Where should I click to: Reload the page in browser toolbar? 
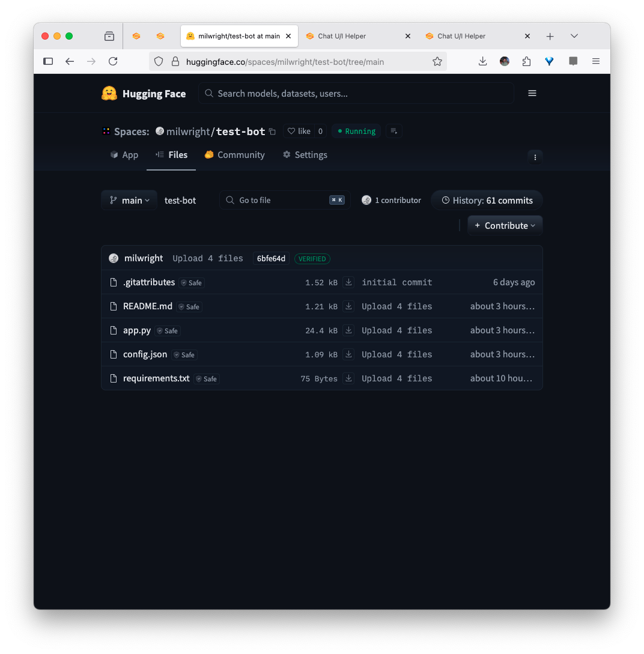coord(113,61)
